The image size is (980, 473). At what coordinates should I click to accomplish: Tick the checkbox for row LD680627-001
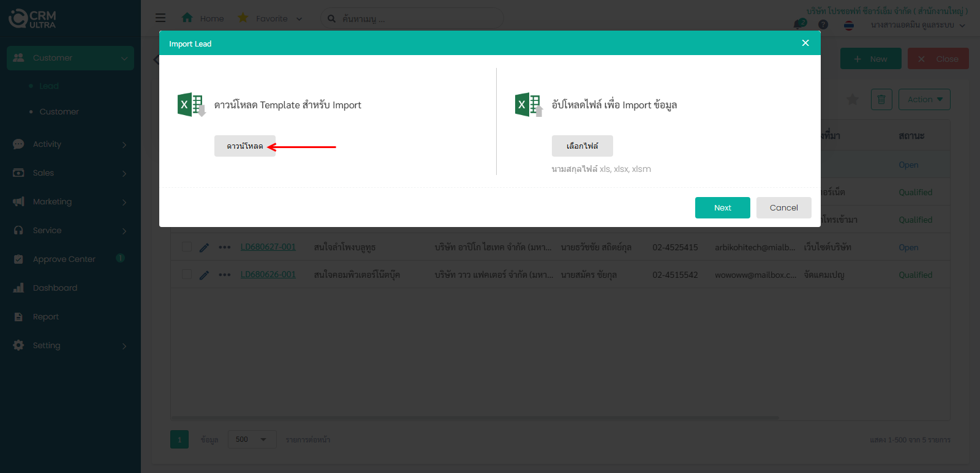187,247
